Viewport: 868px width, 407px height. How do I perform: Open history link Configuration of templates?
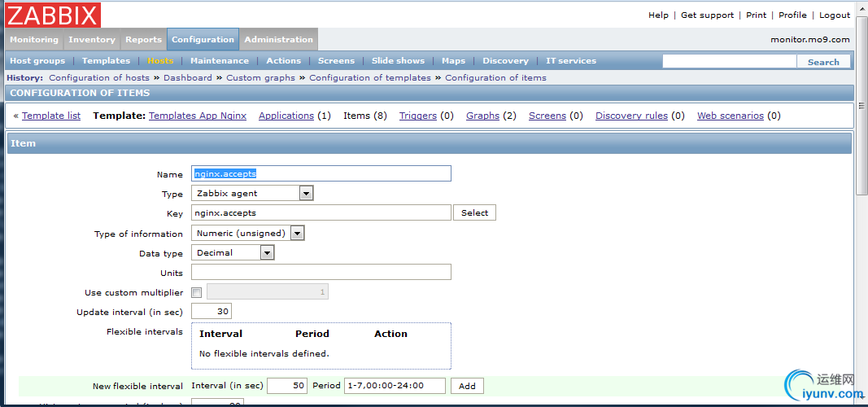tap(370, 77)
